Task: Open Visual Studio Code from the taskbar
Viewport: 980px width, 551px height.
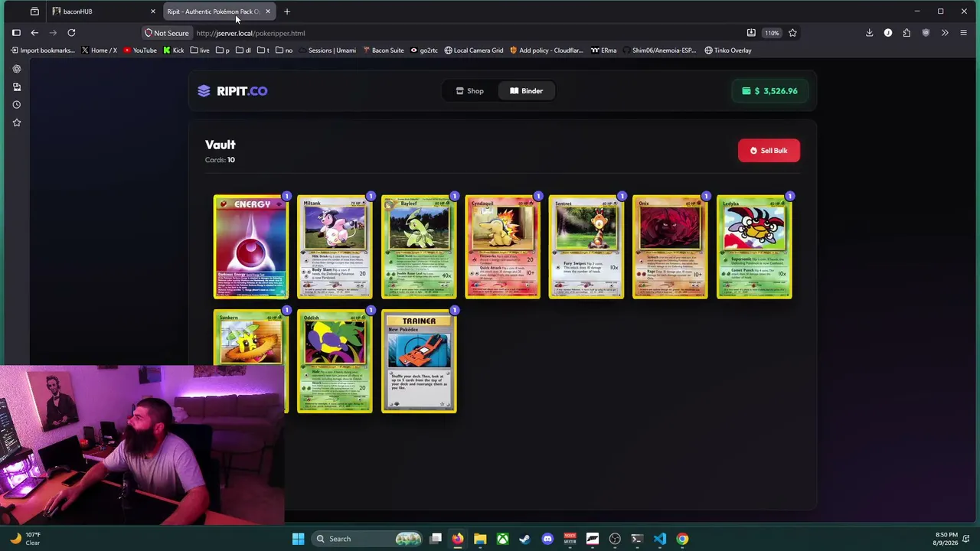Action: pos(660,539)
